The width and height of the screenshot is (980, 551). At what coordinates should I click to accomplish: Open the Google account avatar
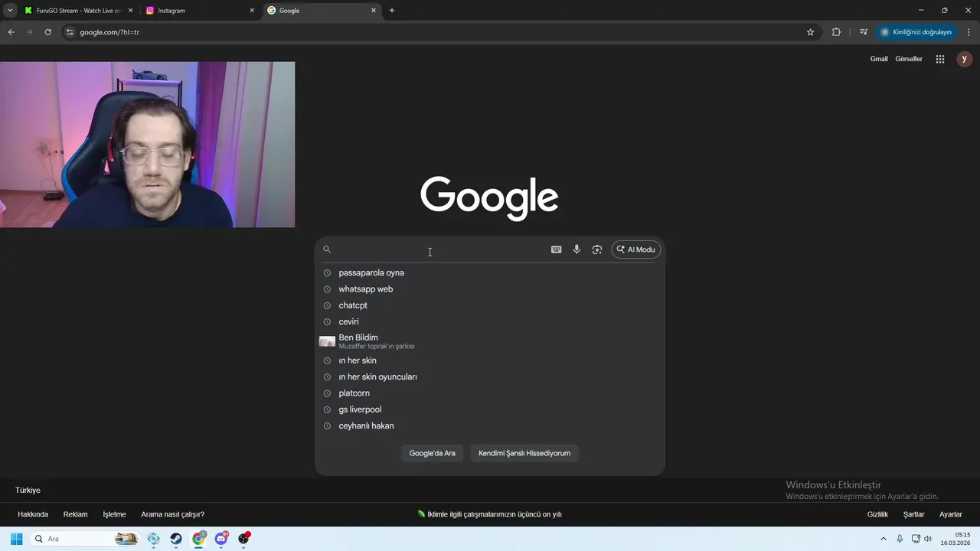coord(964,59)
